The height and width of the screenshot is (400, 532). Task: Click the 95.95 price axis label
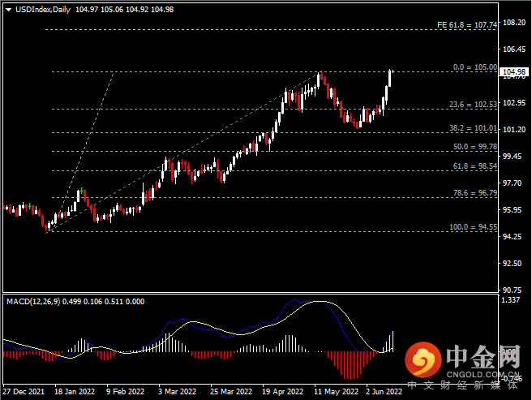[512, 210]
